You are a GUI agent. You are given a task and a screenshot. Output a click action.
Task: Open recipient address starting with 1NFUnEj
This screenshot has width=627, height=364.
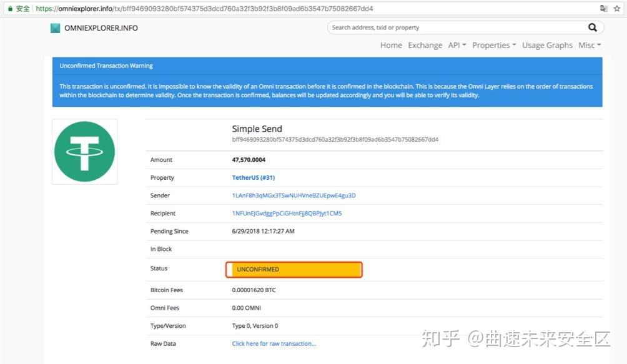point(287,214)
